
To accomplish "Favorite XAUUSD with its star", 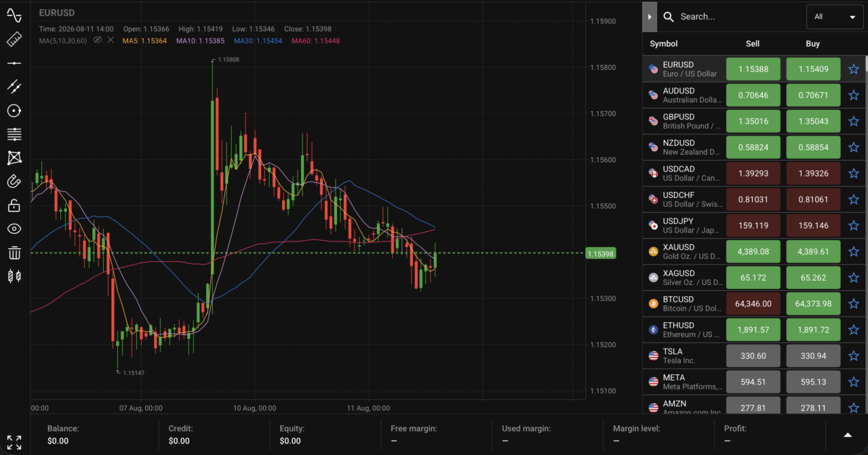I will [x=854, y=252].
